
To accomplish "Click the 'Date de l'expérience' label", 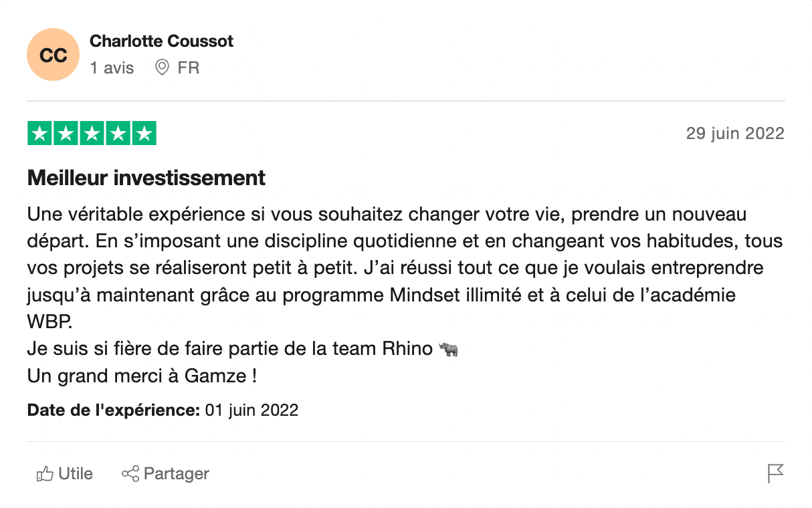I will (114, 410).
